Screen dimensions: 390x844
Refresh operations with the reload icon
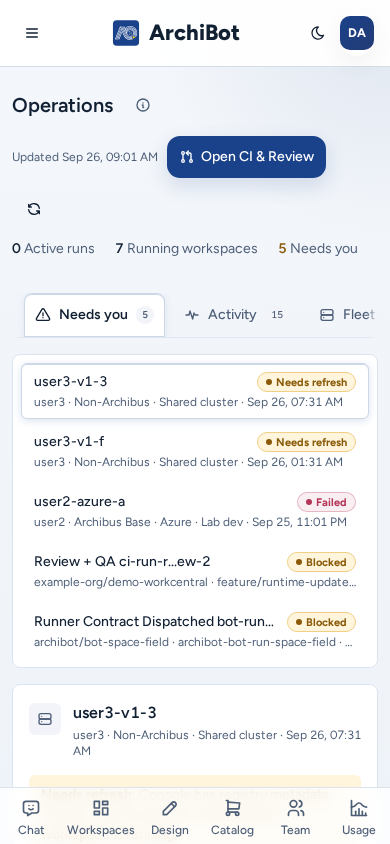click(x=34, y=209)
